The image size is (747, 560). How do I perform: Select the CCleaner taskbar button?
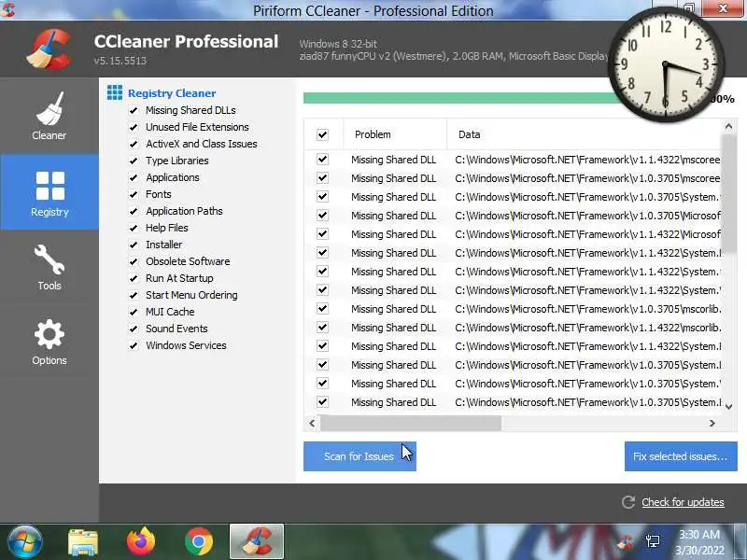click(257, 541)
